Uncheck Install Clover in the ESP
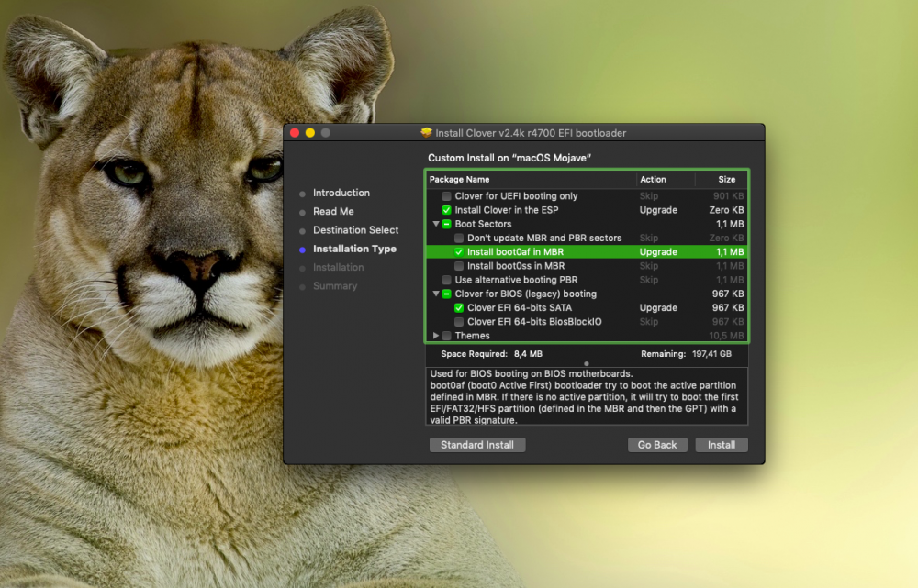The height and width of the screenshot is (588, 918). (447, 210)
